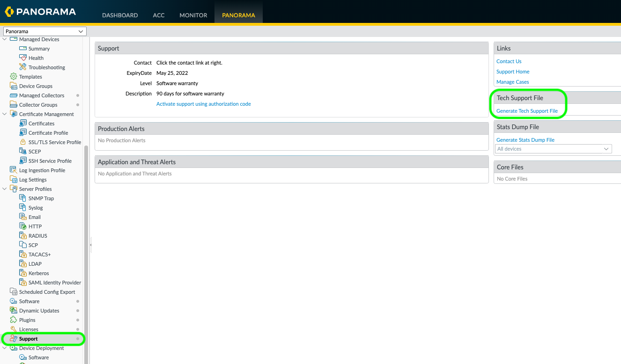Viewport: 621px width, 364px height.
Task: Switch to the DASHBOARD tab
Action: click(x=120, y=15)
